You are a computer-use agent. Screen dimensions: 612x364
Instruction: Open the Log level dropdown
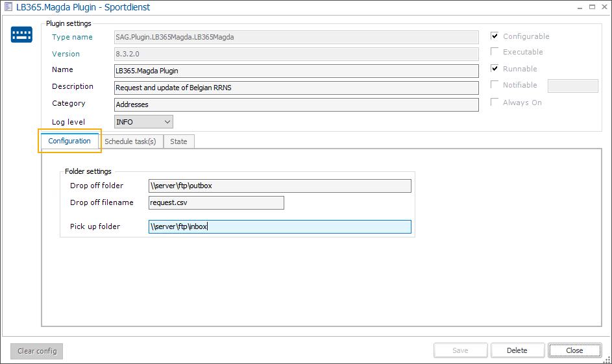coord(143,121)
